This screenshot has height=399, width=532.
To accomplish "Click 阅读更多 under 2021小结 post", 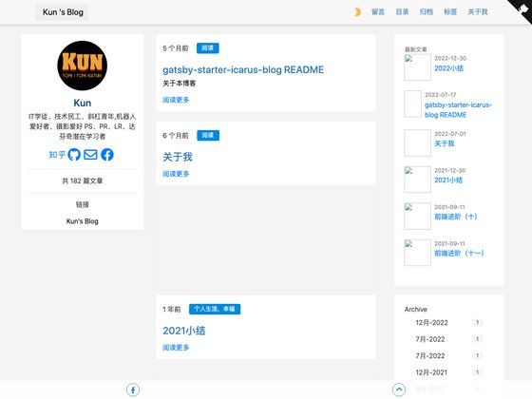I will (x=176, y=348).
